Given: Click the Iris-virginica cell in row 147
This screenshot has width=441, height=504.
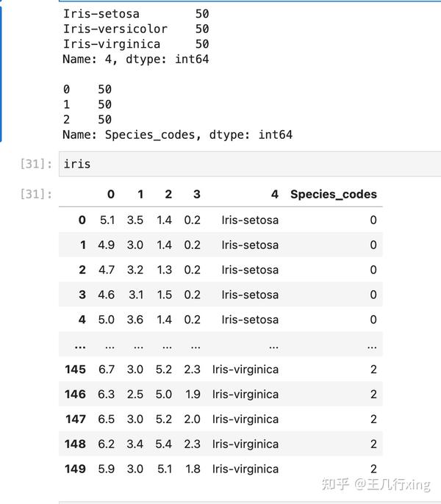Looking at the screenshot, I should pos(245,419).
